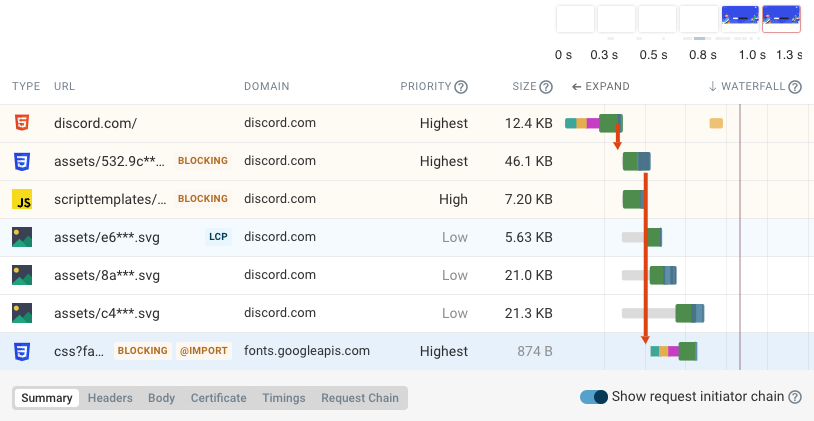
Task: Click the assets/c4***.svg URL text
Action: (107, 313)
